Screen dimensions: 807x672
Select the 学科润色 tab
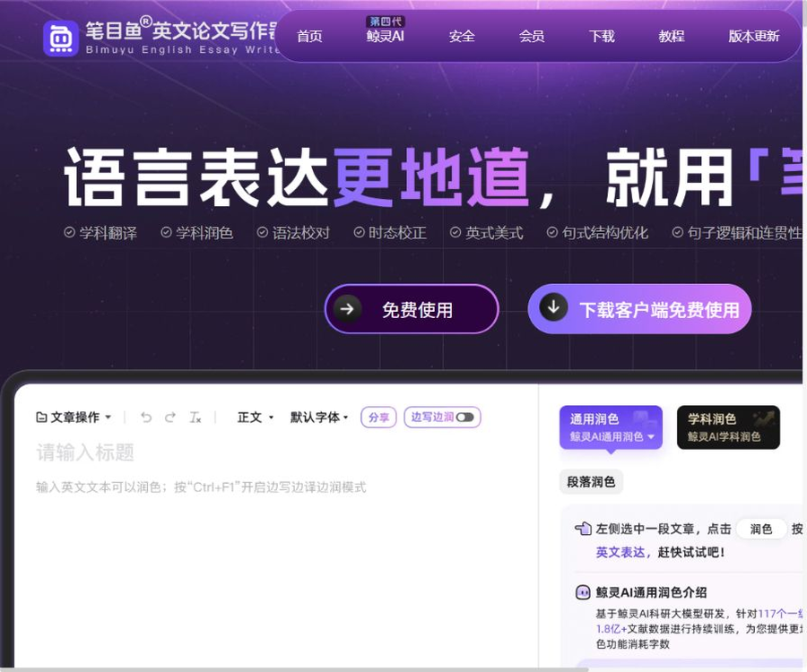(728, 427)
